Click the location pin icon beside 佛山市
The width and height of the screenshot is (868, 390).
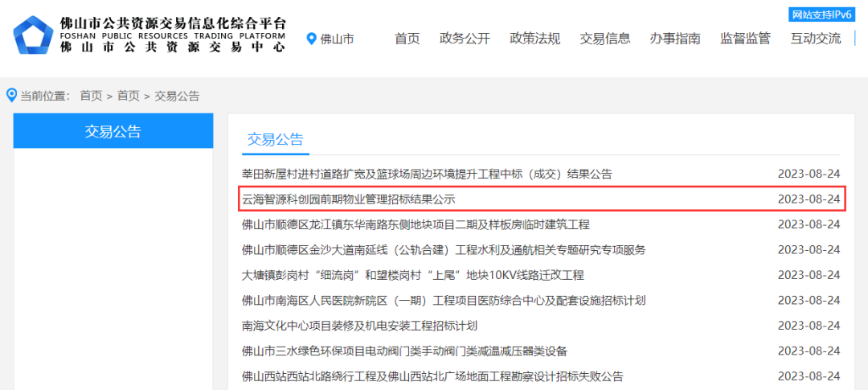pos(312,39)
